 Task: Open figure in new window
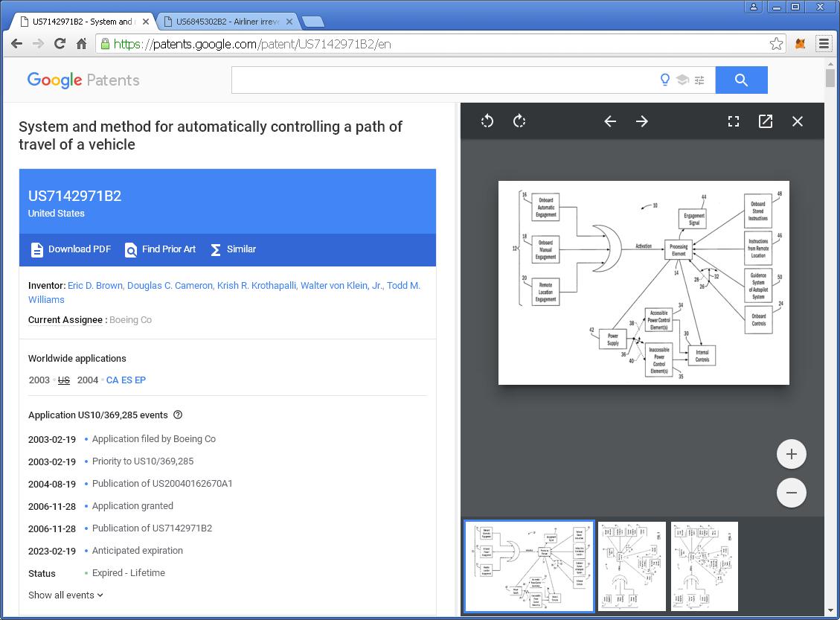pos(766,121)
